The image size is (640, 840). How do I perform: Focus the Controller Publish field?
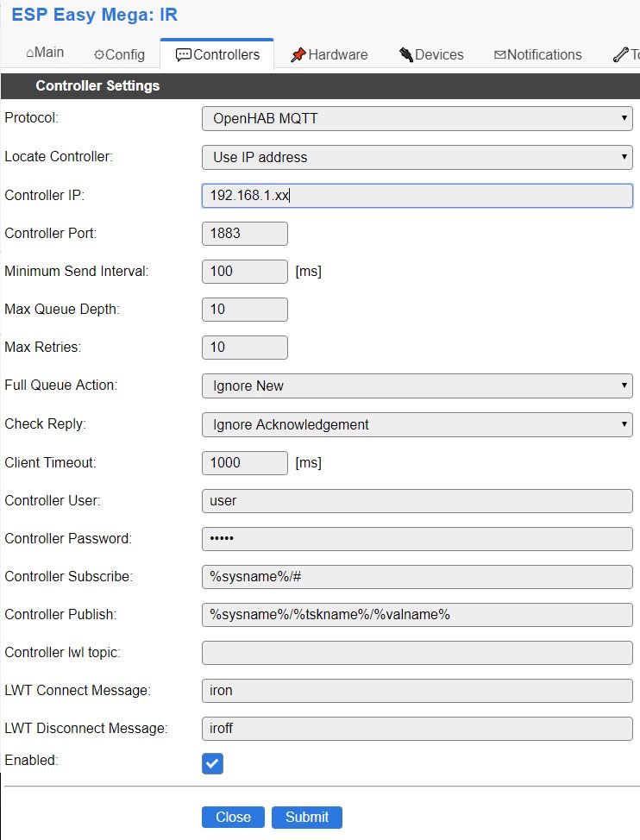point(417,615)
